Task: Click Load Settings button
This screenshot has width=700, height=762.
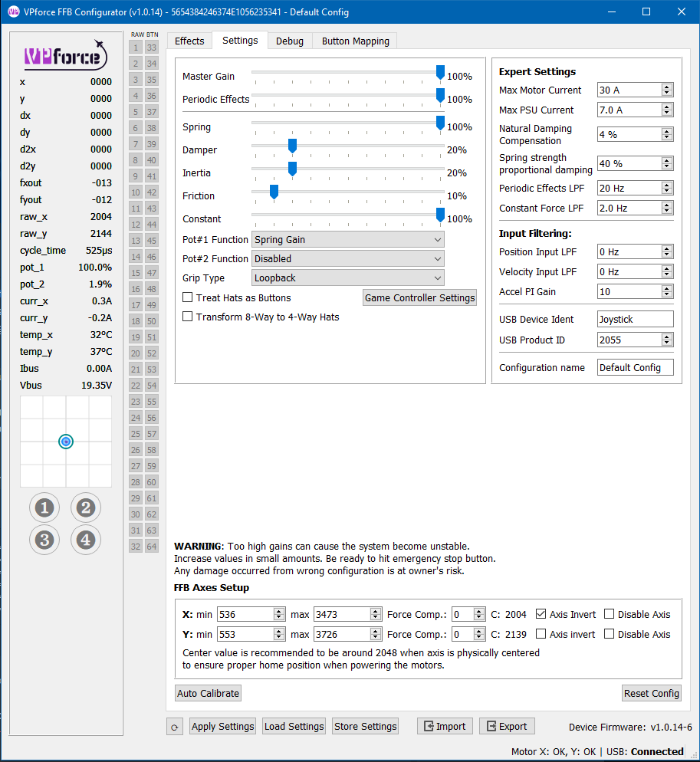Action: click(x=294, y=726)
